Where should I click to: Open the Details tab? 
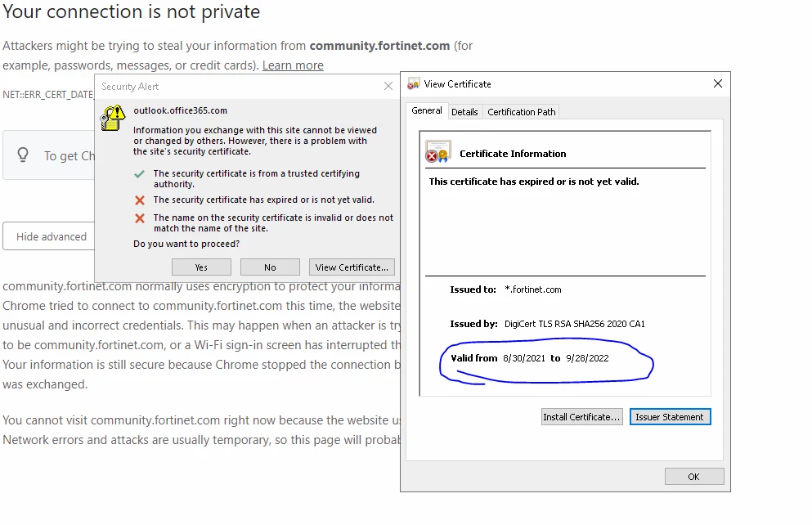coord(464,112)
